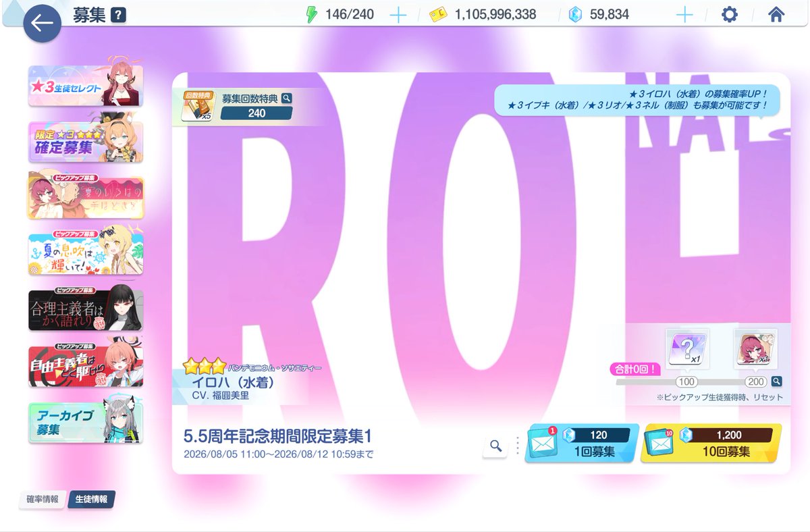
Task: Select アーカイブ募集 banner
Action: [x=86, y=422]
